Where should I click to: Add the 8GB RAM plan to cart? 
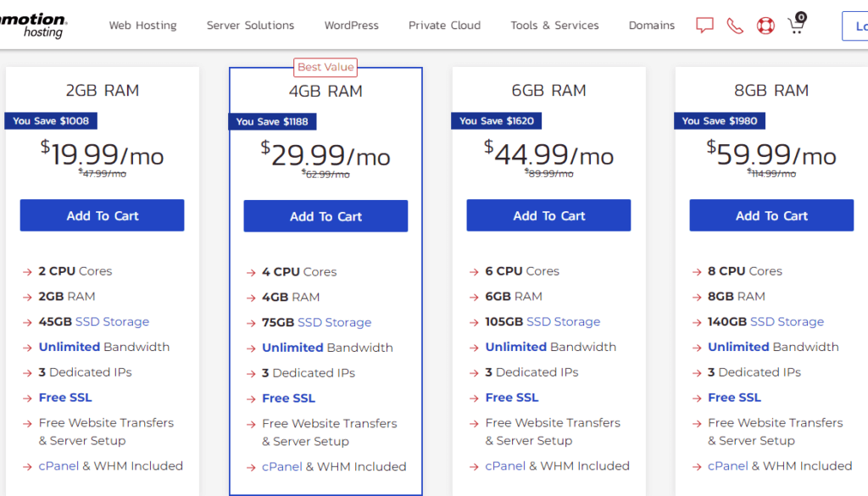pyautogui.click(x=771, y=215)
